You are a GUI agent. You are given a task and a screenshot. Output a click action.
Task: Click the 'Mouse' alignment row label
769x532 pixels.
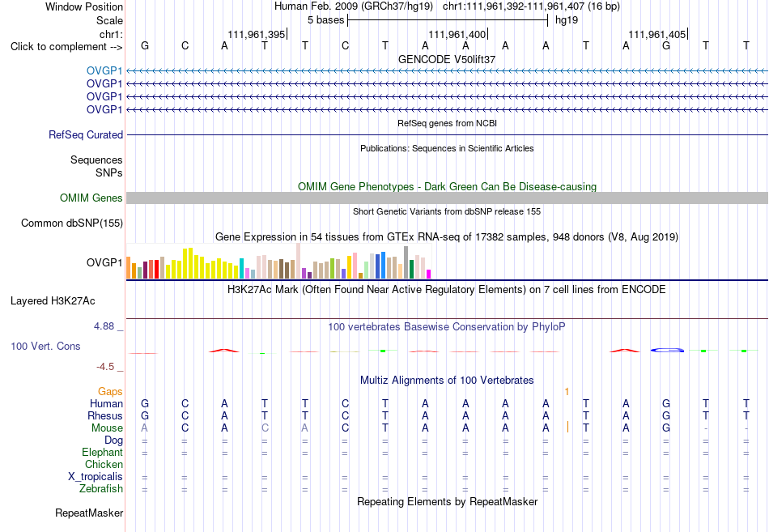(x=107, y=428)
